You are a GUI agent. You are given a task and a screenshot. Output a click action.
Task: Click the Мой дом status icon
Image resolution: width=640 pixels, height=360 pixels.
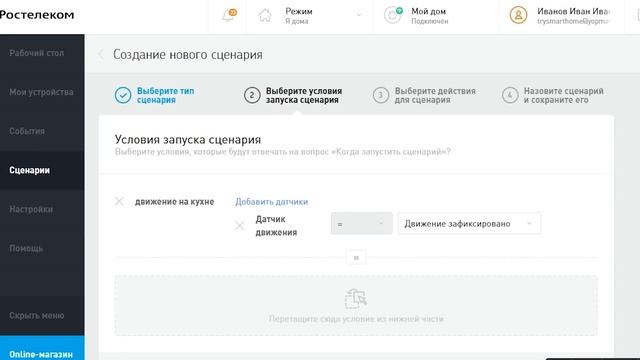pos(393,15)
